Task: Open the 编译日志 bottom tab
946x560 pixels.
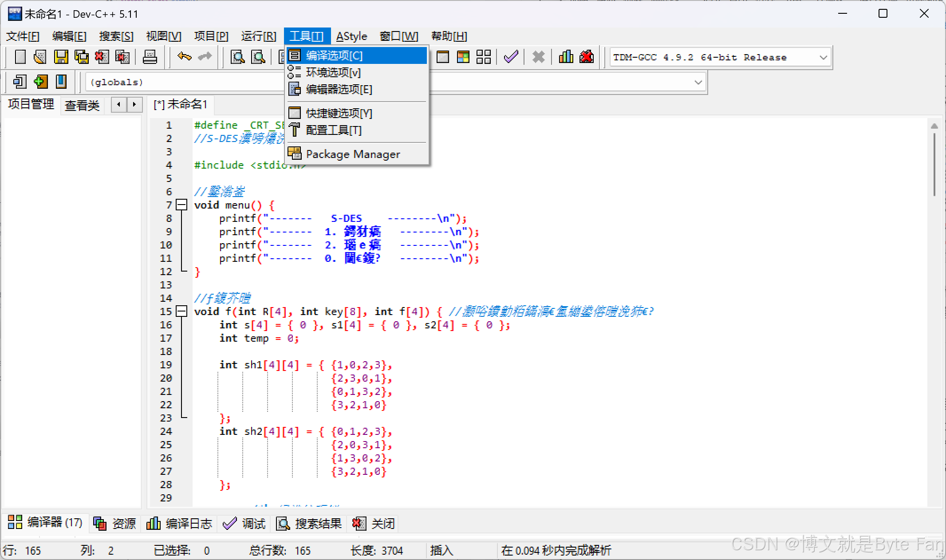Action: (x=180, y=524)
